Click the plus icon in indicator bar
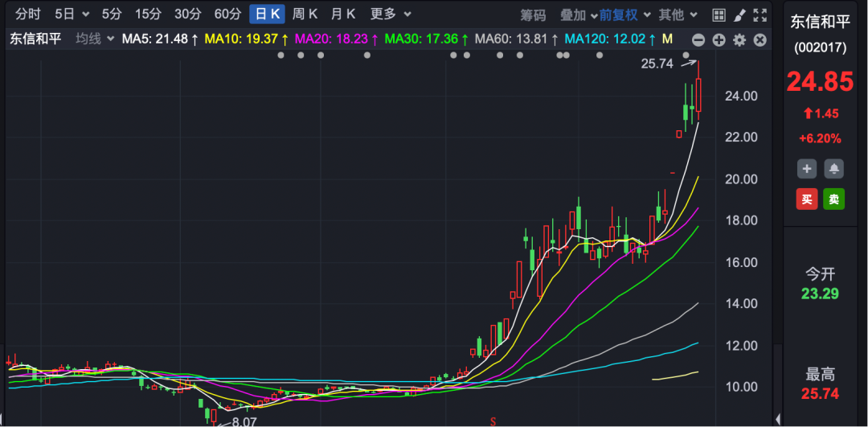This screenshot has width=868, height=427. 719,39
